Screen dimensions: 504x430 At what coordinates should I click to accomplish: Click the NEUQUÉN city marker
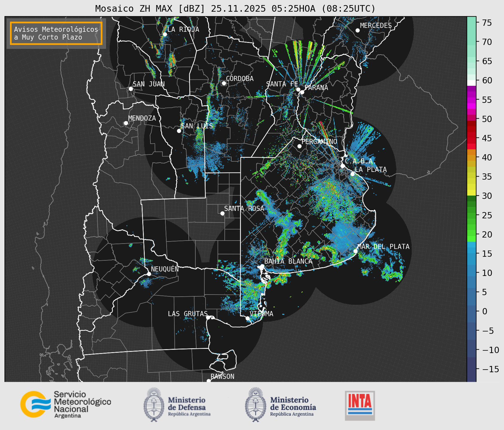tap(149, 274)
